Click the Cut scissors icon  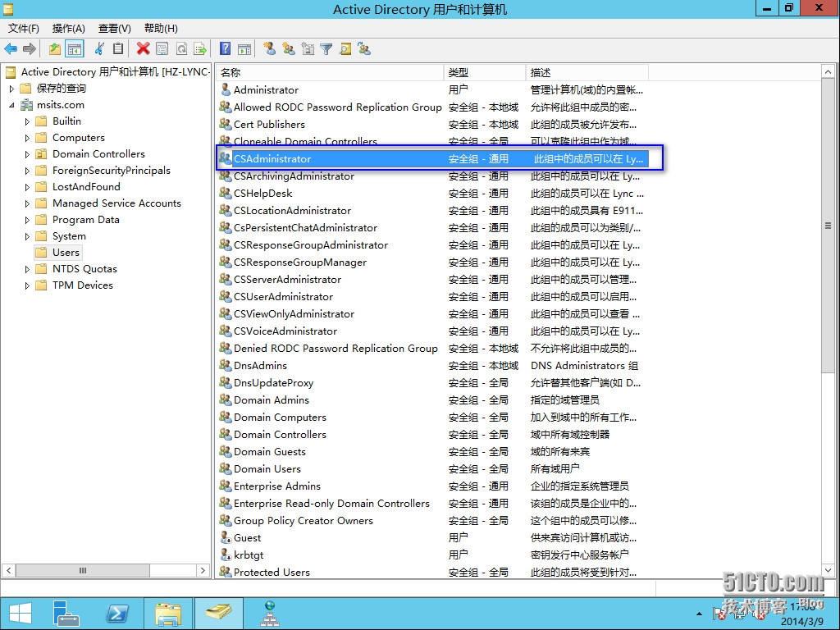pyautogui.click(x=99, y=49)
